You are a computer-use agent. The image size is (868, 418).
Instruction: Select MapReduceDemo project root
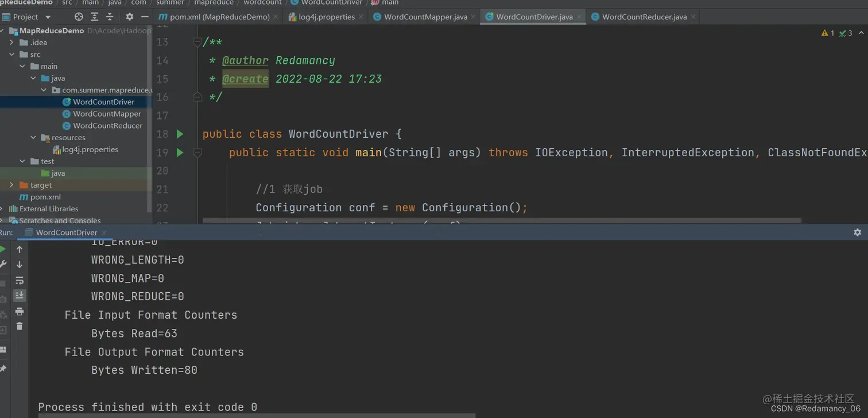coord(52,31)
